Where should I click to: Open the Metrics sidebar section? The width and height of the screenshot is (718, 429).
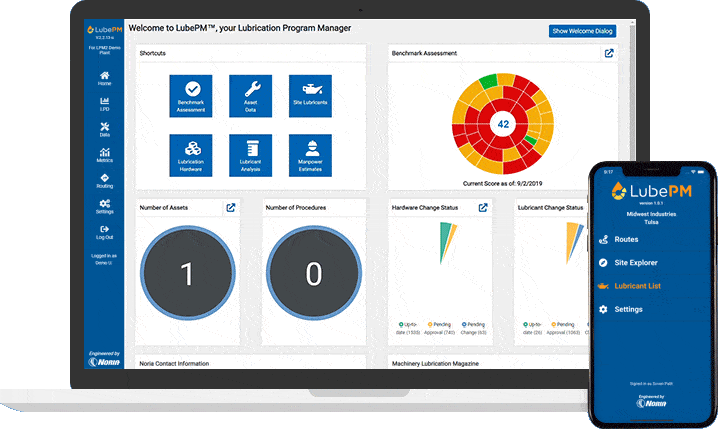click(105, 155)
